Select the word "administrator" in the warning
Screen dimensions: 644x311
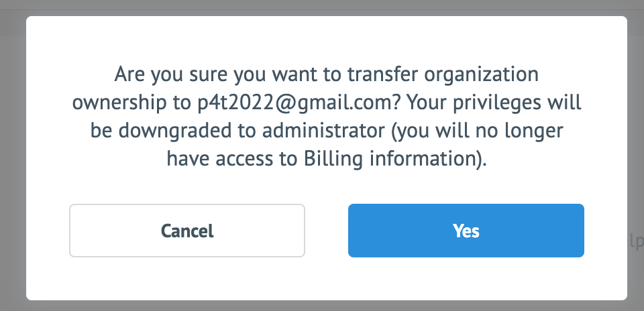323,131
